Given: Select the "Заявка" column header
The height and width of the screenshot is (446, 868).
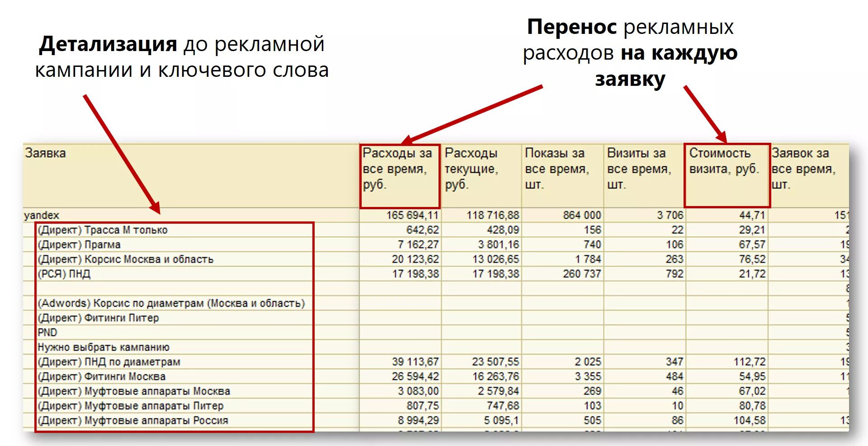Looking at the screenshot, I should 191,176.
